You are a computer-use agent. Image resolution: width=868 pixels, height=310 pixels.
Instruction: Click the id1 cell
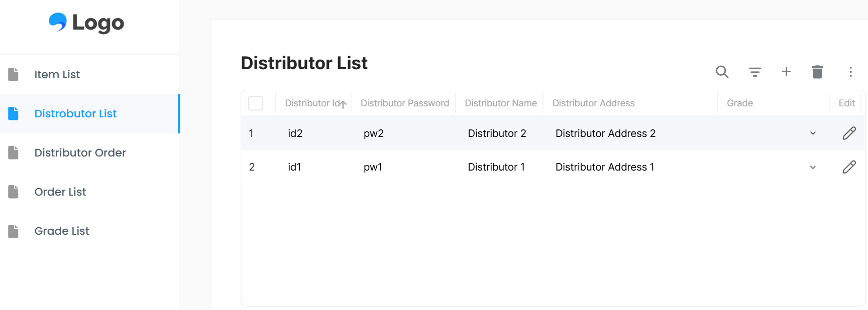(294, 167)
